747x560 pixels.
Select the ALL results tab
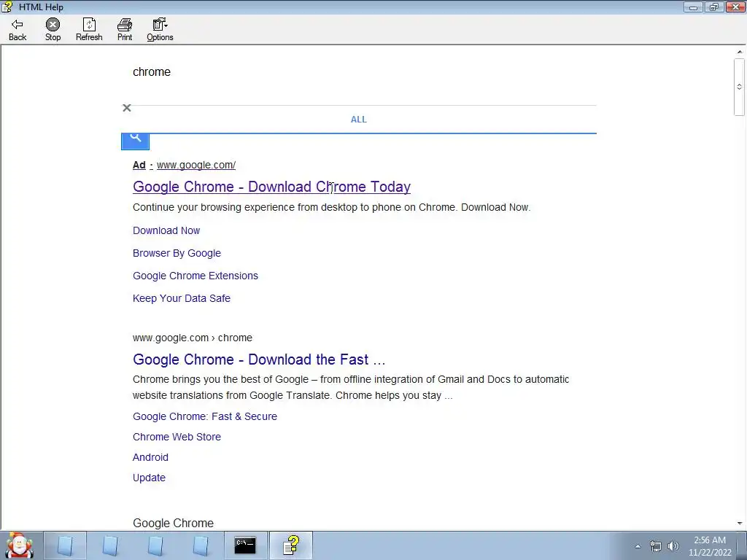[359, 120]
